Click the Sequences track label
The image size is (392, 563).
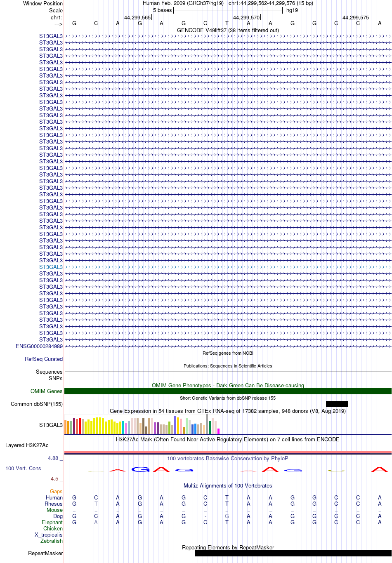(49, 372)
